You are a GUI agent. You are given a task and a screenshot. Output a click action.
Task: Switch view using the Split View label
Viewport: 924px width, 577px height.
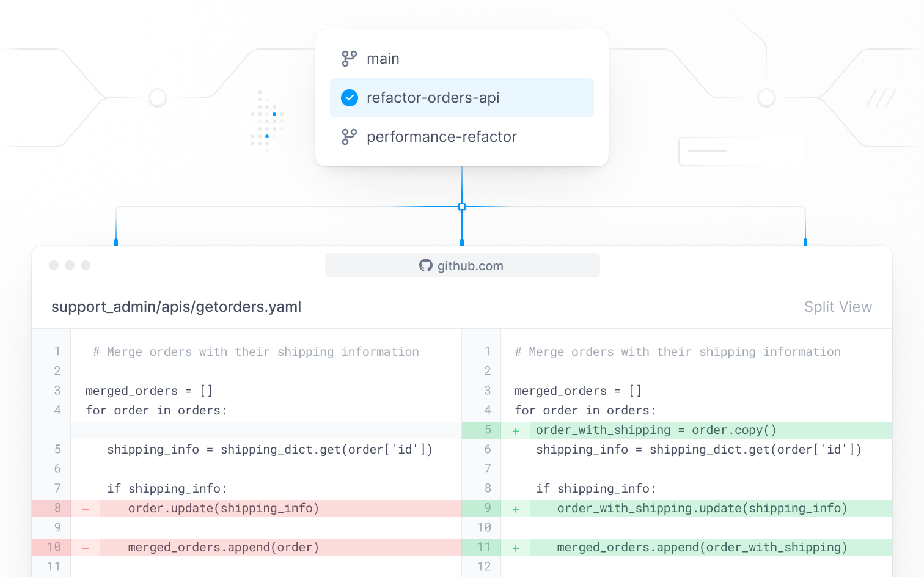point(838,306)
